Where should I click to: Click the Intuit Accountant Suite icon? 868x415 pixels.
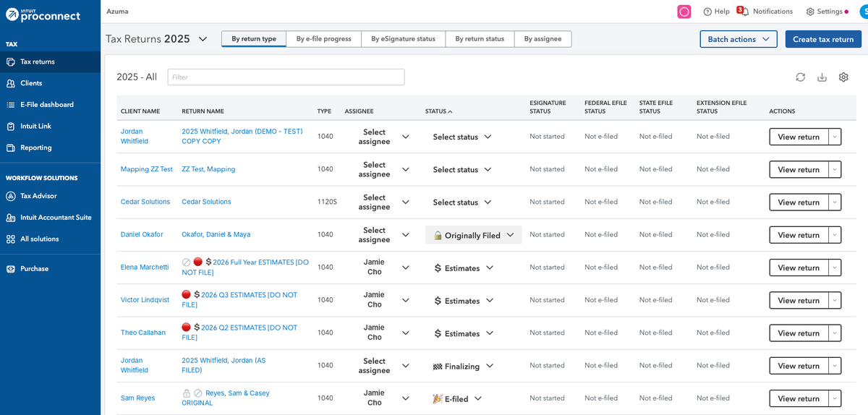(x=11, y=218)
